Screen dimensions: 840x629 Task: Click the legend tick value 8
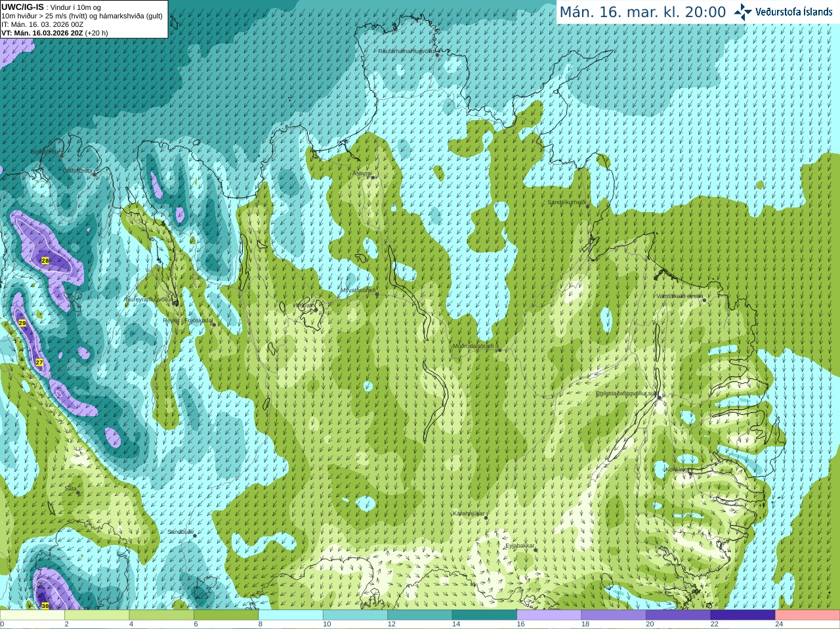pyautogui.click(x=260, y=624)
